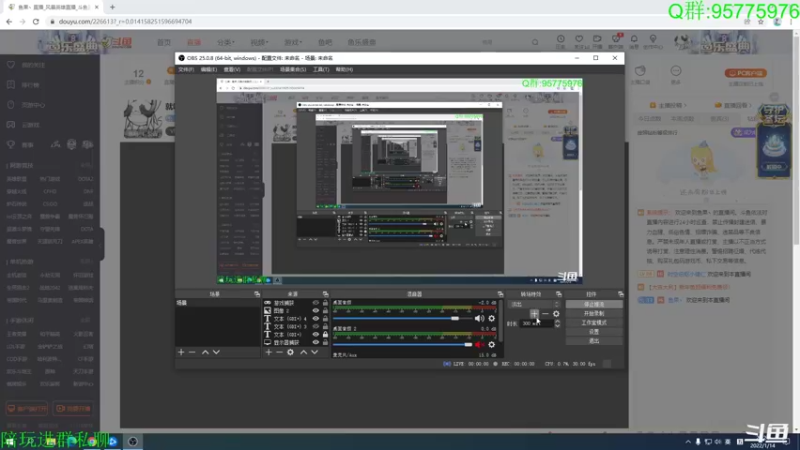
Task: Open the 场景集合(S) menu in OBS
Action: pos(293,69)
